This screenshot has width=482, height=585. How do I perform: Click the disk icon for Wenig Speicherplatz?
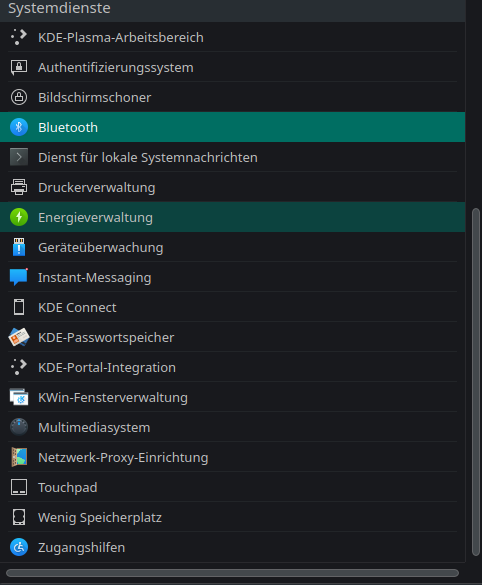pos(19,517)
